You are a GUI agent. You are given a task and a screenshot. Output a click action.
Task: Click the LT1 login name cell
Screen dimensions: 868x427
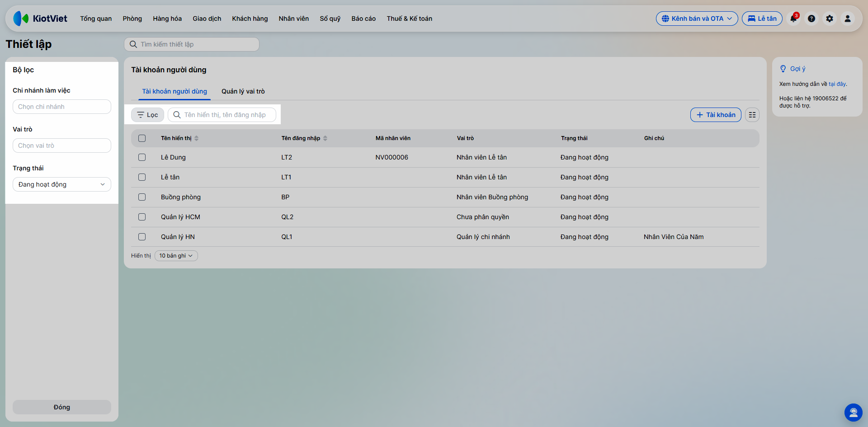point(286,177)
